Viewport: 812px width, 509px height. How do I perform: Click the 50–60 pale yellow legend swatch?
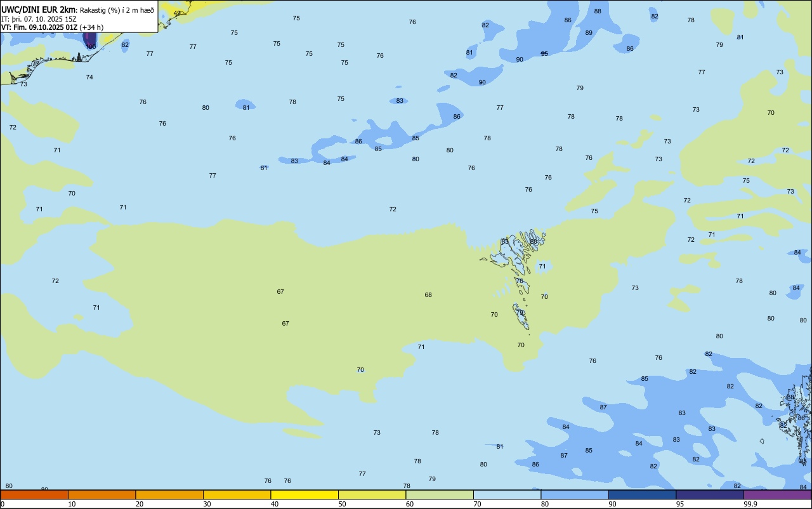tap(372, 494)
